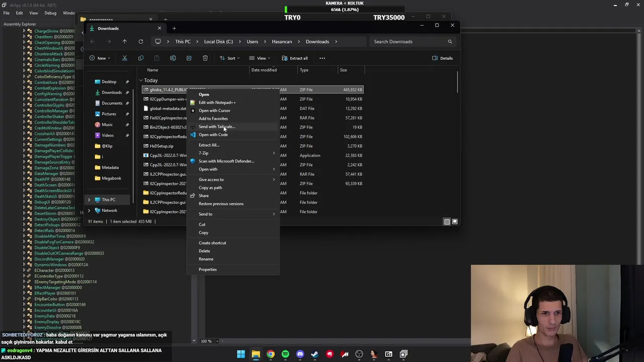Image resolution: width=644 pixels, height=362 pixels.
Task: Select Scan with Microsoft Defender...
Action: (x=233, y=161)
